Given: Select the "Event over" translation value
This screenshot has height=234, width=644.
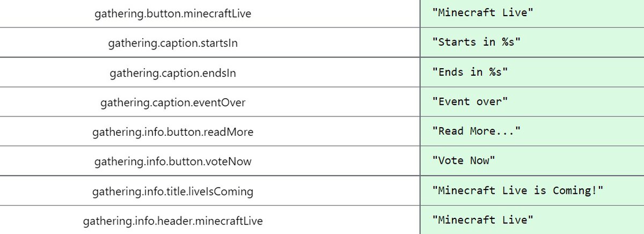Looking at the screenshot, I should (x=470, y=102).
